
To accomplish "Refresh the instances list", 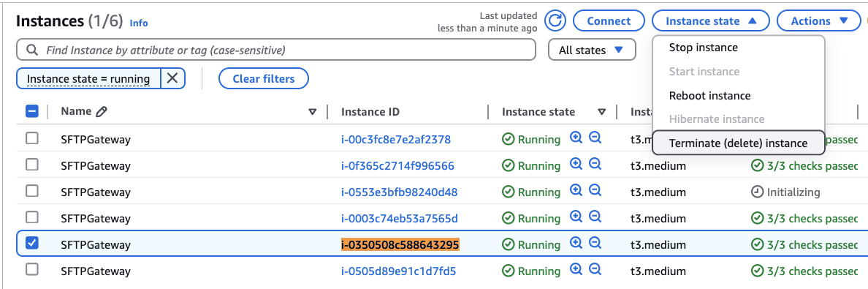I will click(x=555, y=21).
